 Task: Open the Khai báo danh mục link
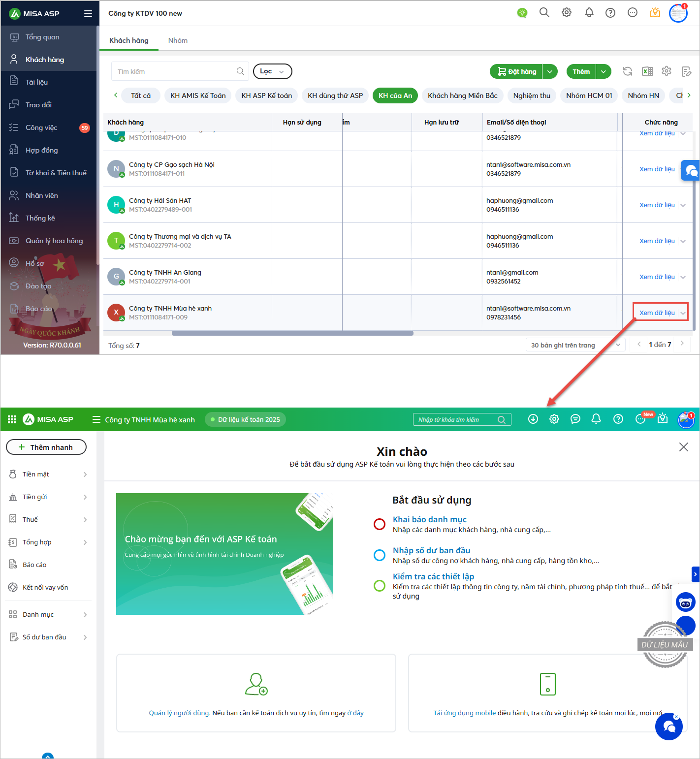429,519
